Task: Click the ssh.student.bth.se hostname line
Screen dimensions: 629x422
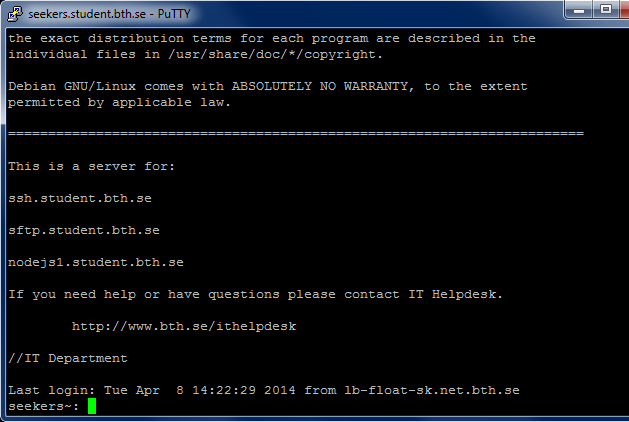Action: click(80, 198)
